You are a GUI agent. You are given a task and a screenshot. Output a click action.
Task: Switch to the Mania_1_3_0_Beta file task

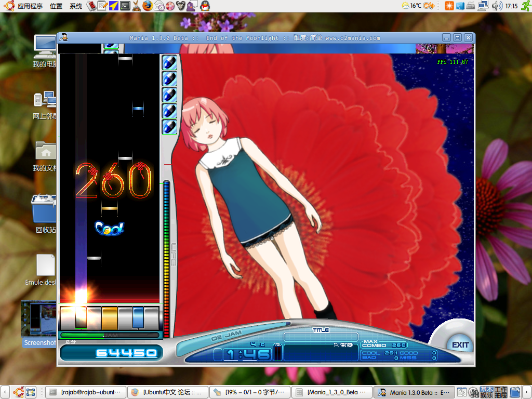(x=332, y=392)
